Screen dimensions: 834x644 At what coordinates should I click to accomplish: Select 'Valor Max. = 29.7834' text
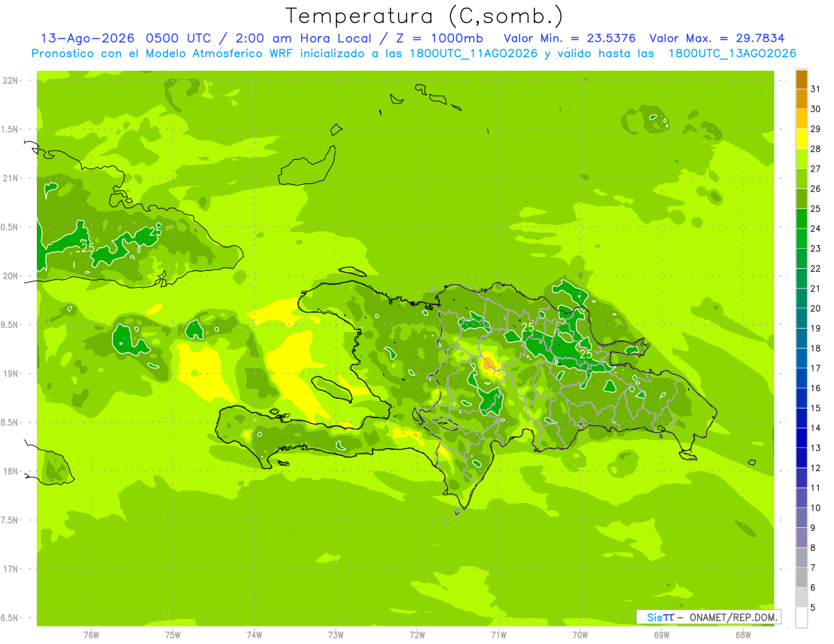coord(718,38)
